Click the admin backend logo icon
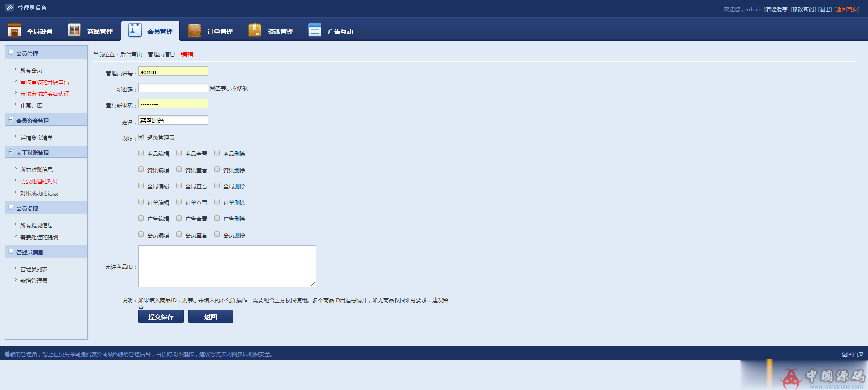 9,8
